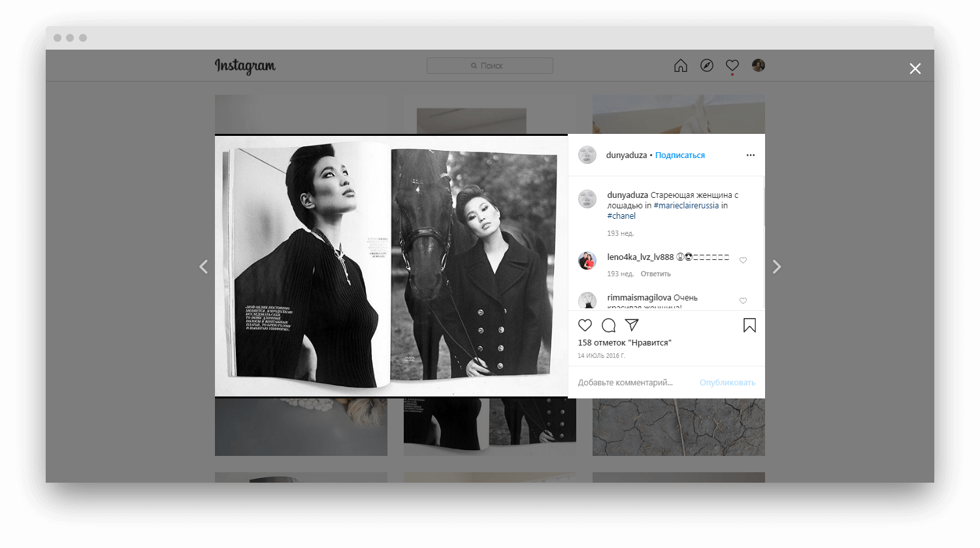Share post via paper plane icon
The image size is (980, 548).
click(632, 325)
